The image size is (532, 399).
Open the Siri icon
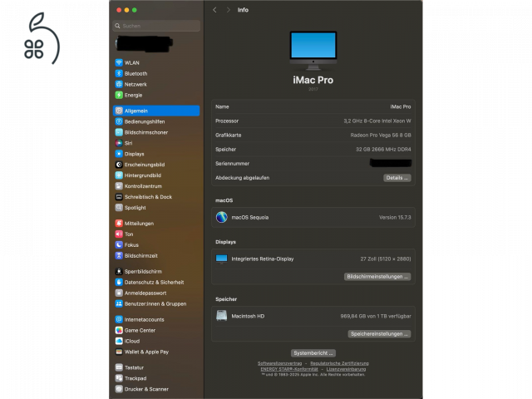click(x=119, y=143)
